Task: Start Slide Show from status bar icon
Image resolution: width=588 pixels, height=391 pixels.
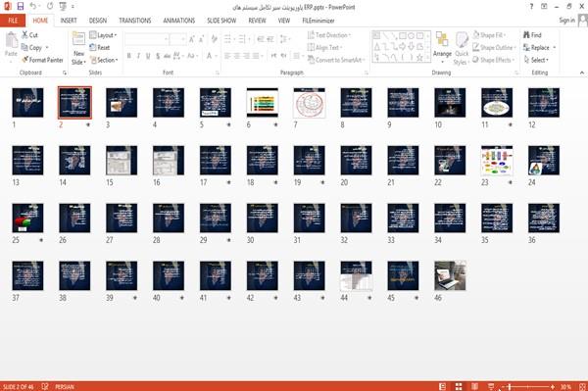Action: [x=491, y=386]
